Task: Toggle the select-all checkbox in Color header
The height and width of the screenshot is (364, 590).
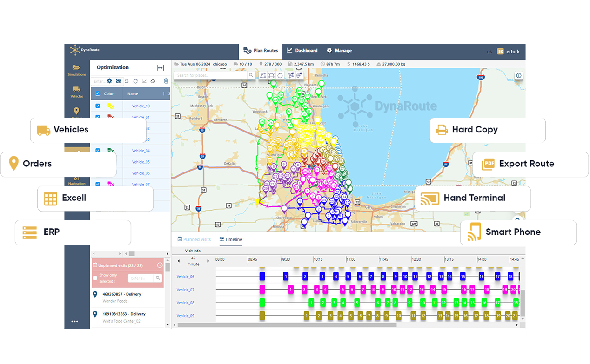Action: 98,93
